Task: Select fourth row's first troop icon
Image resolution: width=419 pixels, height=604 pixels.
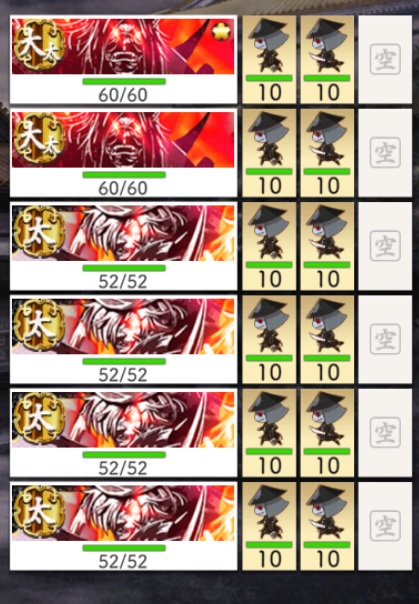Action: (269, 339)
